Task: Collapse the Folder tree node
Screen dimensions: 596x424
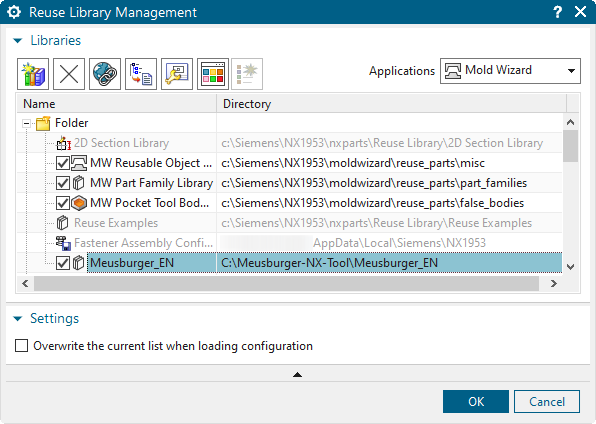Action: click(x=26, y=123)
